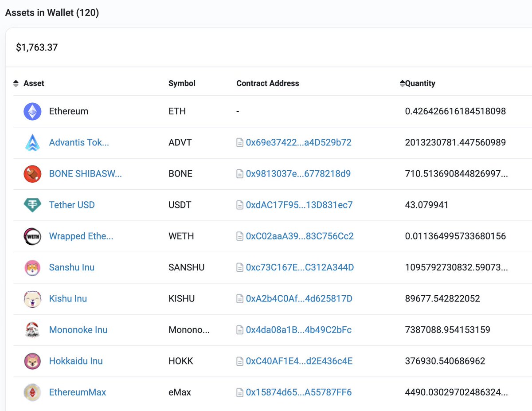
Task: Click the ETH symbol cell
Action: click(x=177, y=111)
